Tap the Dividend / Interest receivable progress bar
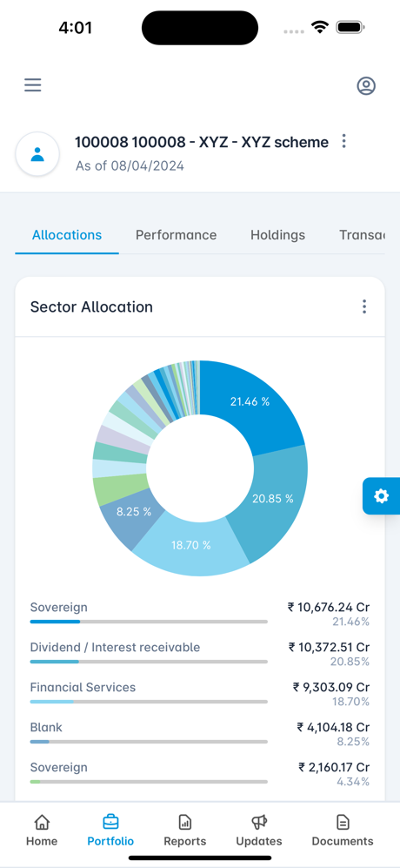 click(x=149, y=662)
